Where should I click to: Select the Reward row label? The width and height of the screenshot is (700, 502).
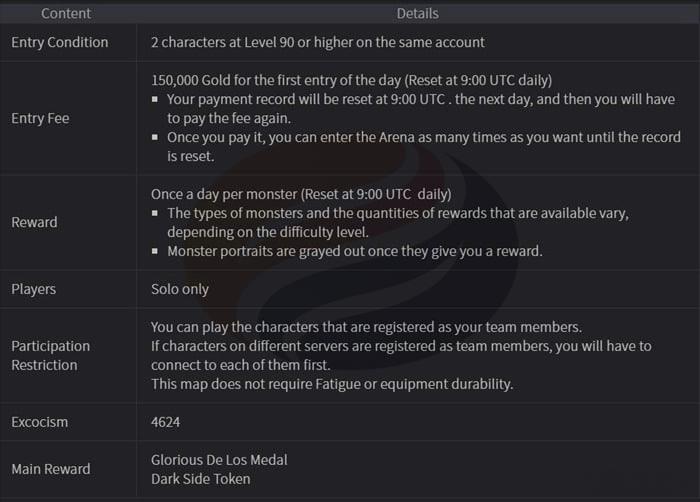37,223
